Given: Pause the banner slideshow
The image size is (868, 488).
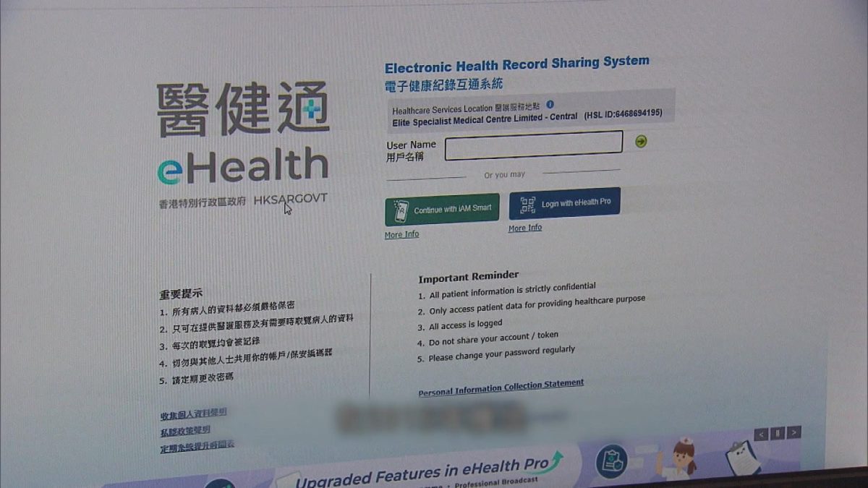Looking at the screenshot, I should tap(778, 433).
